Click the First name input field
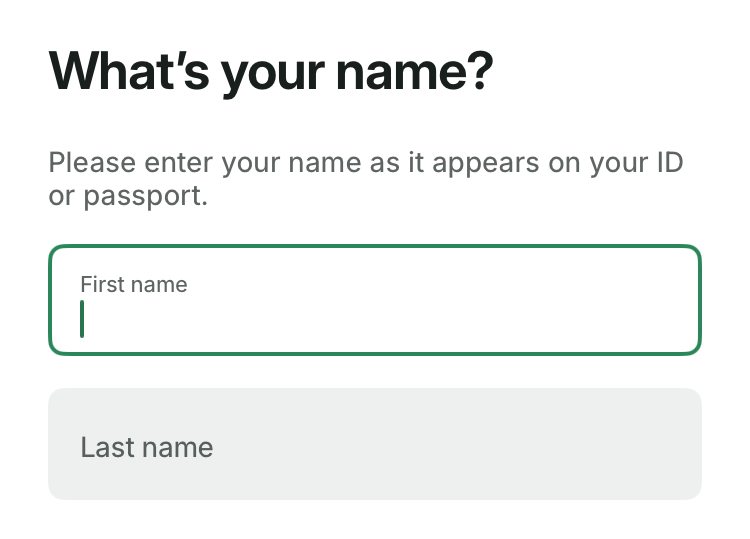Viewport: 750px width, 539px height. pos(374,300)
